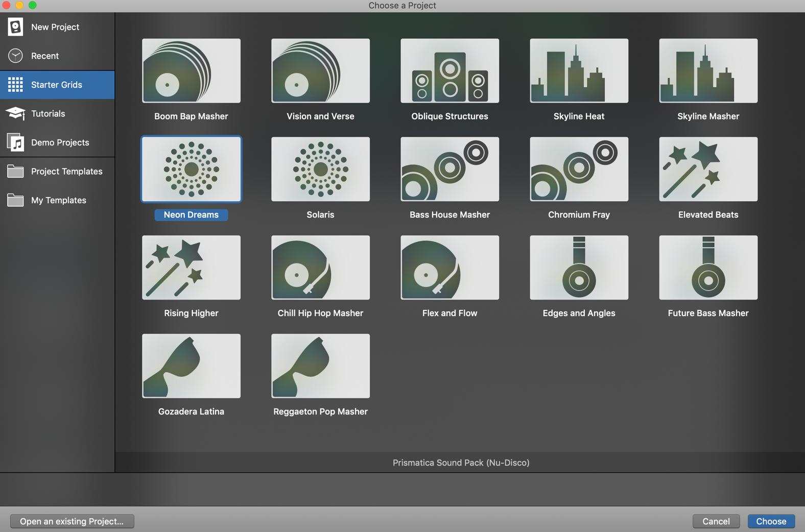Open the My Templates folder
805x532 pixels.
click(x=58, y=200)
